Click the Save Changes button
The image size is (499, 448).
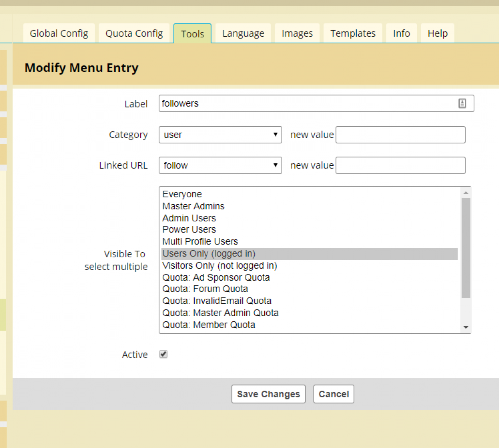pos(268,394)
